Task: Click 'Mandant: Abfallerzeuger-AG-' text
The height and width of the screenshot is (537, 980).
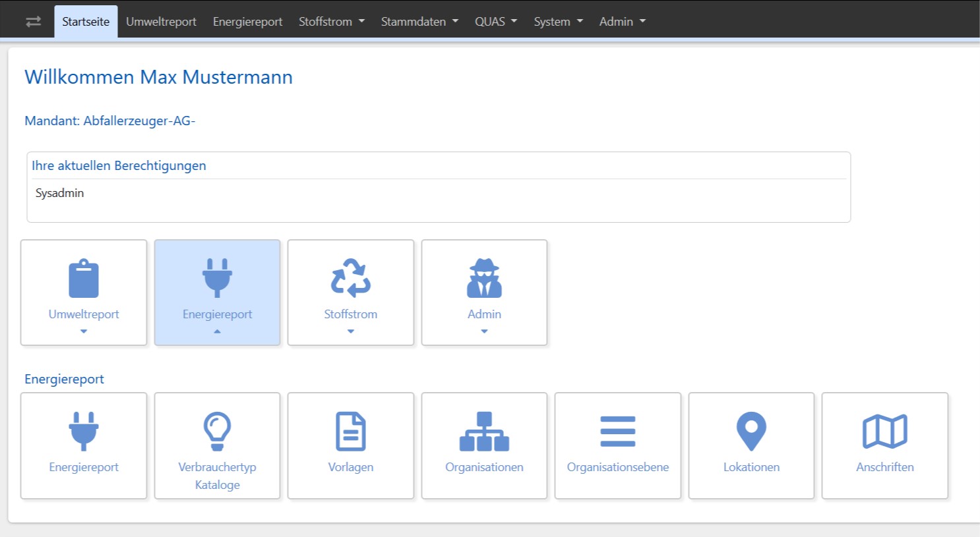Action: pos(109,121)
